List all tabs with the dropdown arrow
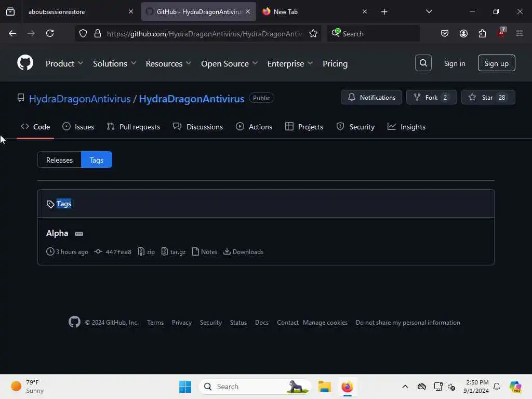This screenshot has width=532, height=399. [429, 11]
